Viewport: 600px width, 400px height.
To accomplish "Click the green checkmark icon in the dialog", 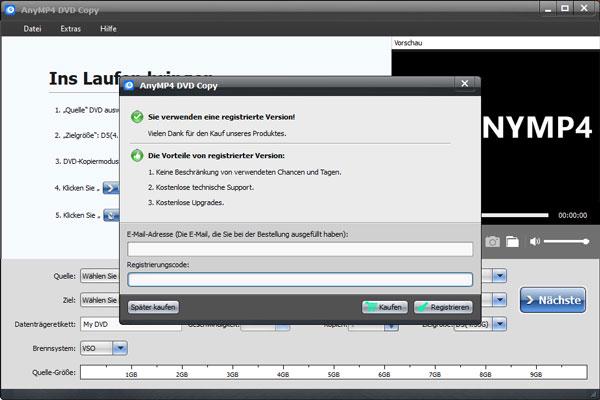I will [137, 117].
